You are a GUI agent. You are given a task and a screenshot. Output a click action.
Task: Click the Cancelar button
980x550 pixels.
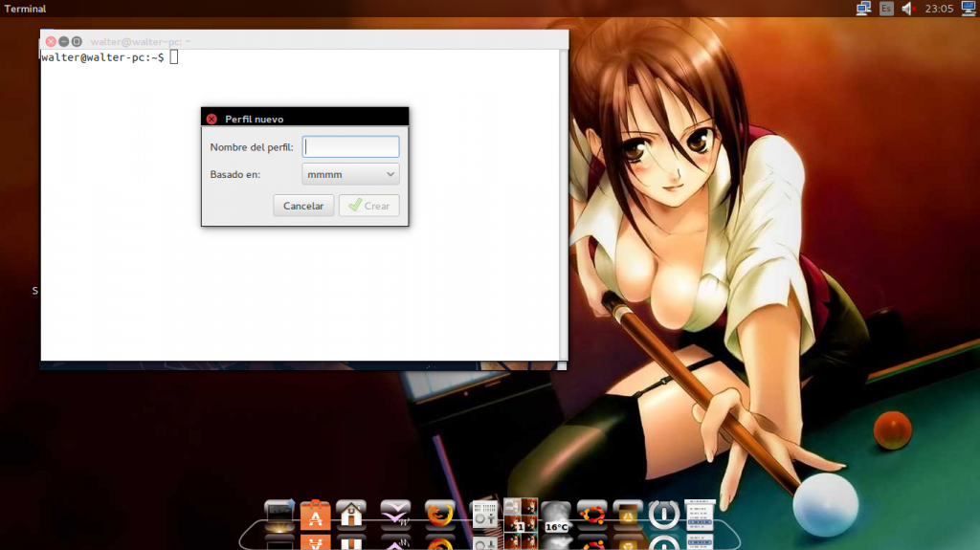point(303,206)
